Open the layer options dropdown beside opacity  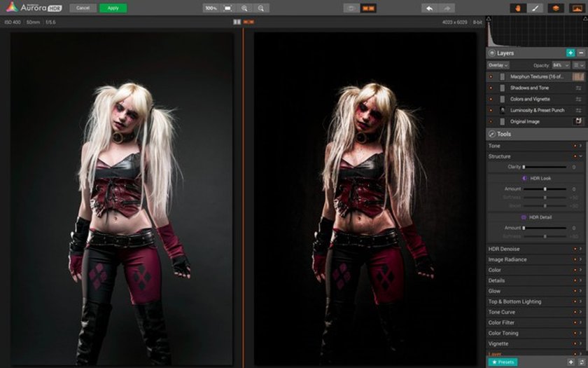point(579,65)
